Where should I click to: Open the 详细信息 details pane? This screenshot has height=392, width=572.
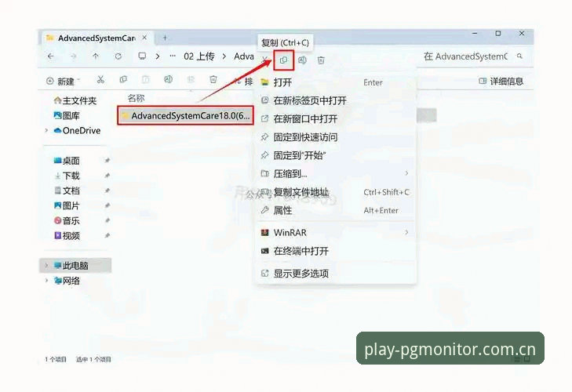tap(501, 81)
